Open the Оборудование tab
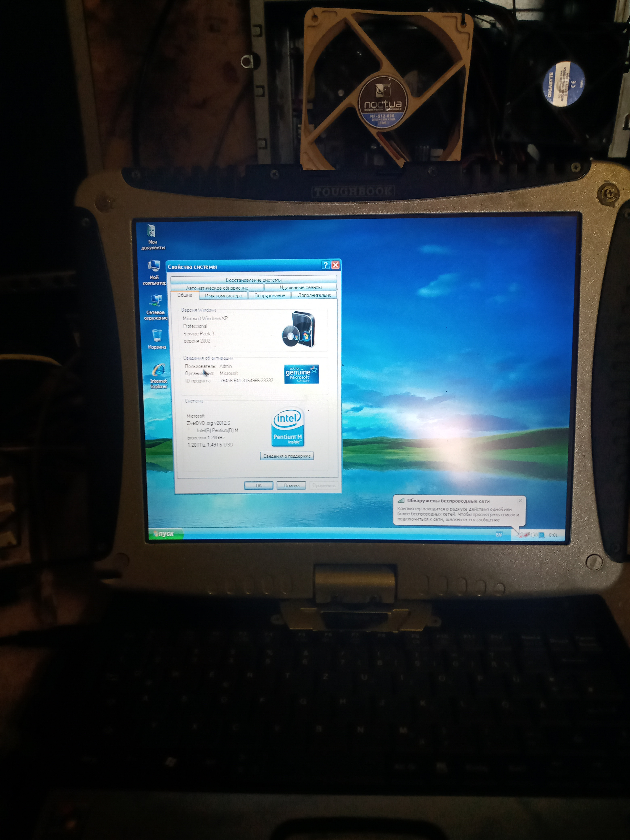630x840 pixels. [270, 295]
